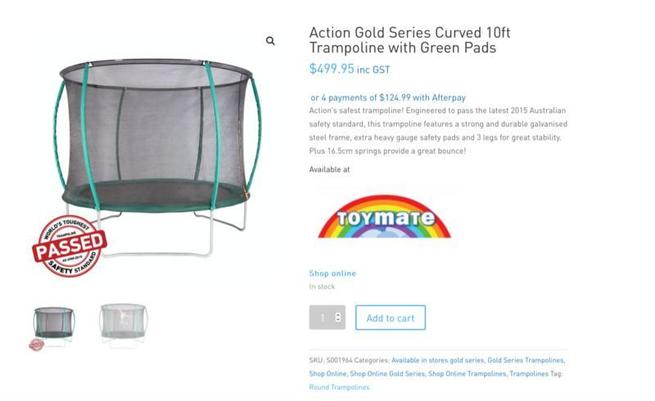Click the quantity input field
655x401 pixels.
pos(322,318)
